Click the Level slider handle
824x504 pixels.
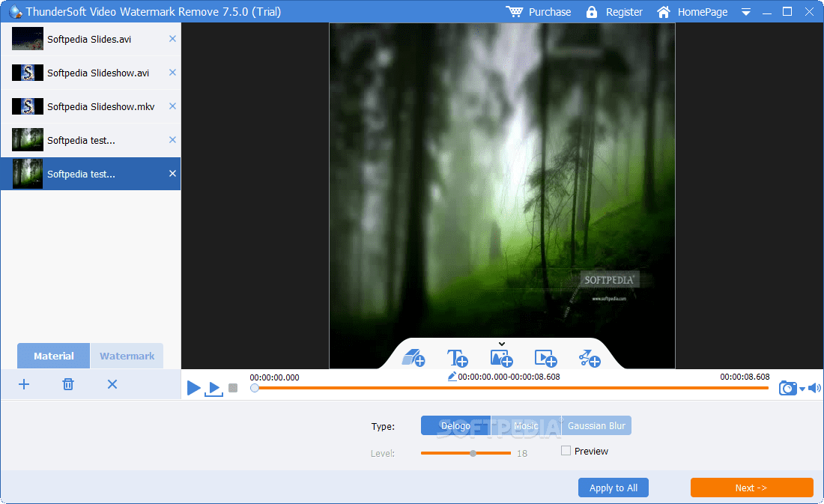click(473, 453)
